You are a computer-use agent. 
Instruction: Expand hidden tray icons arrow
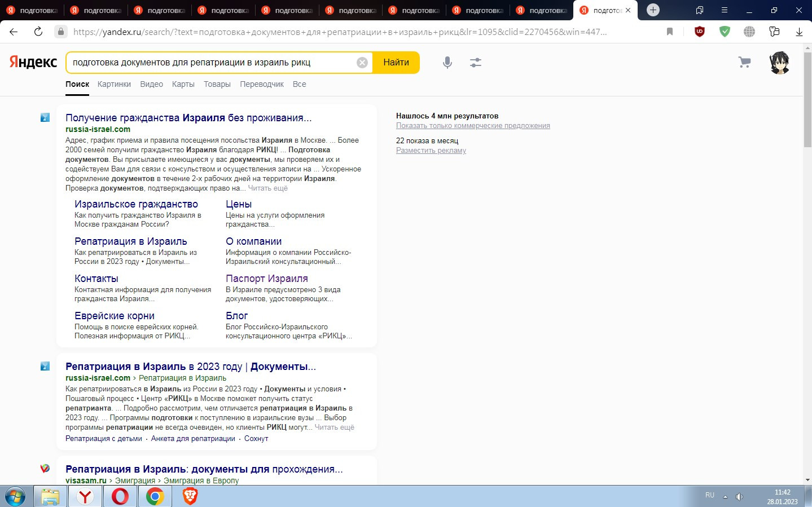click(725, 497)
